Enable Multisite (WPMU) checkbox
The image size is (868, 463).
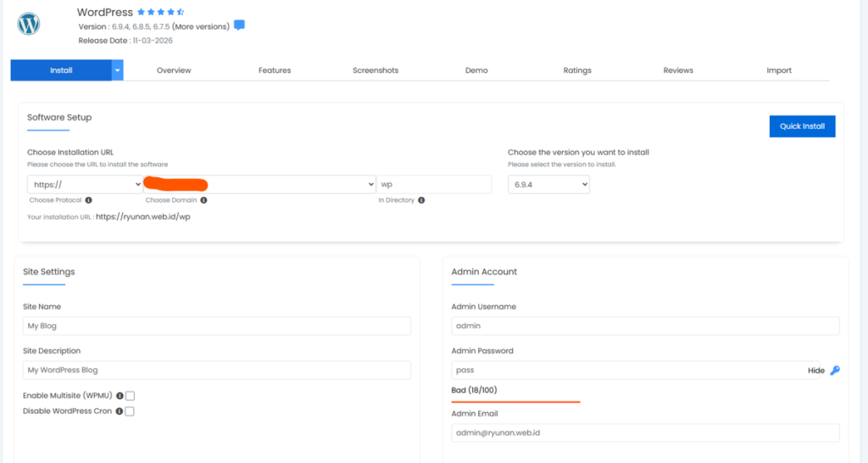(x=130, y=396)
